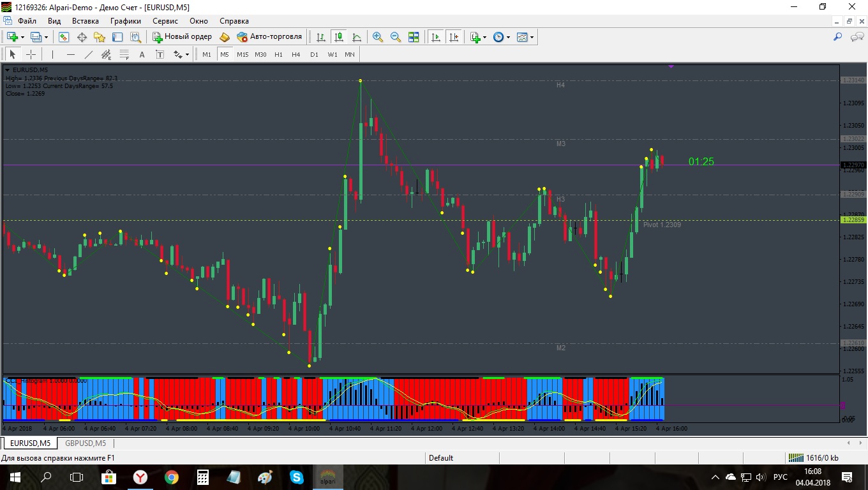Open the Вид menu
This screenshot has width=868, height=490.
(x=54, y=21)
